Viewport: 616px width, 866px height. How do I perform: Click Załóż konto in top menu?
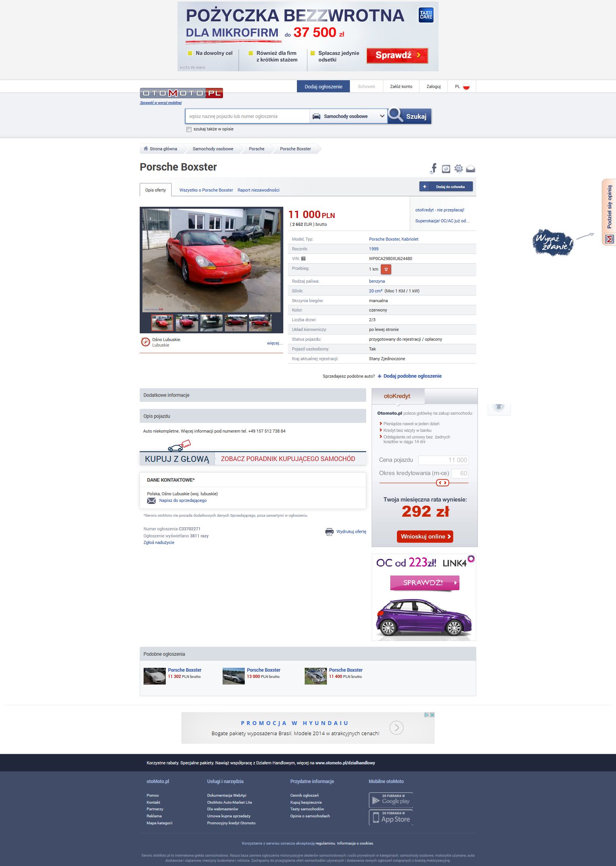pos(401,86)
